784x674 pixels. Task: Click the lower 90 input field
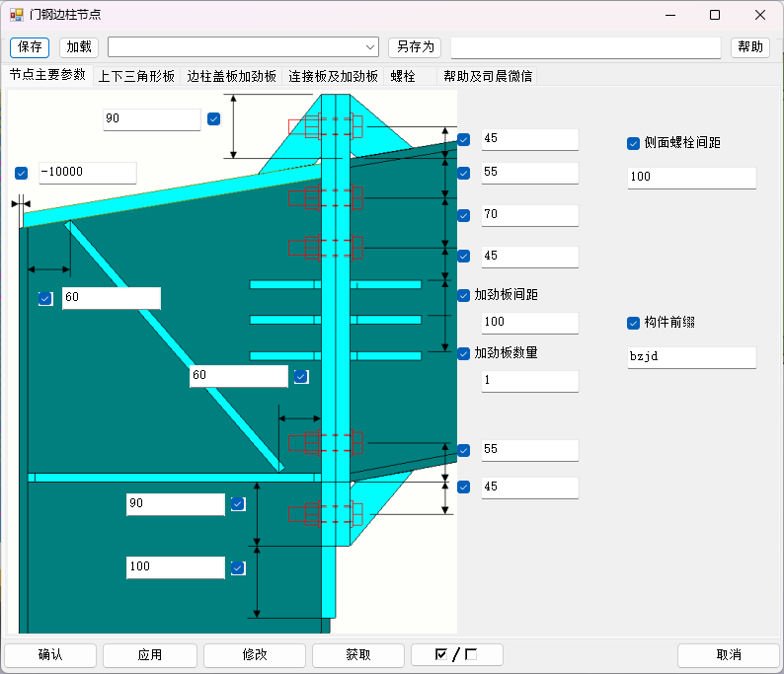coord(176,504)
